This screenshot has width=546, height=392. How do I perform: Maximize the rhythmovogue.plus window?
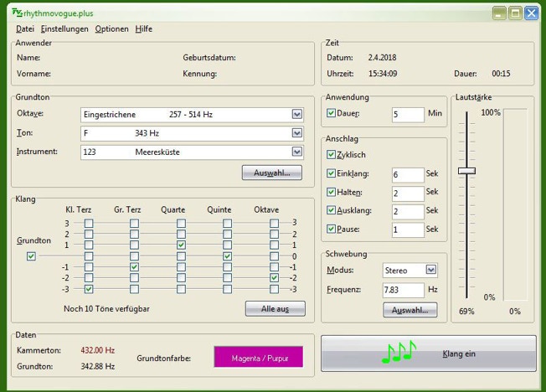(515, 13)
